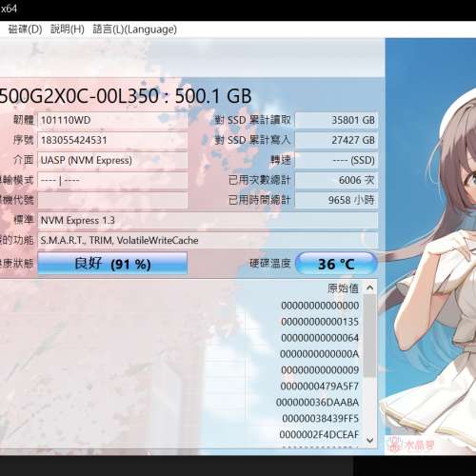
Task: Click the scrollbar down arrow at list bottom
Action: pyautogui.click(x=369, y=440)
